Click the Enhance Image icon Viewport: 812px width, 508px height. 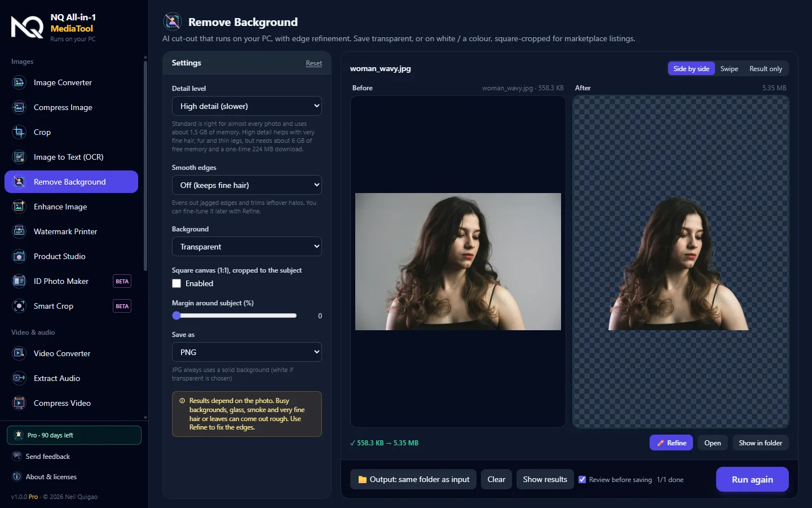(x=19, y=207)
